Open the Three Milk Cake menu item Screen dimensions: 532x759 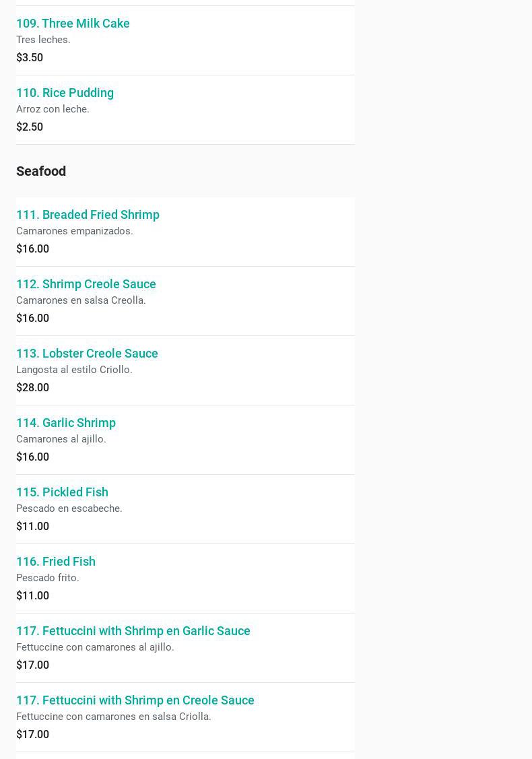[x=73, y=24]
